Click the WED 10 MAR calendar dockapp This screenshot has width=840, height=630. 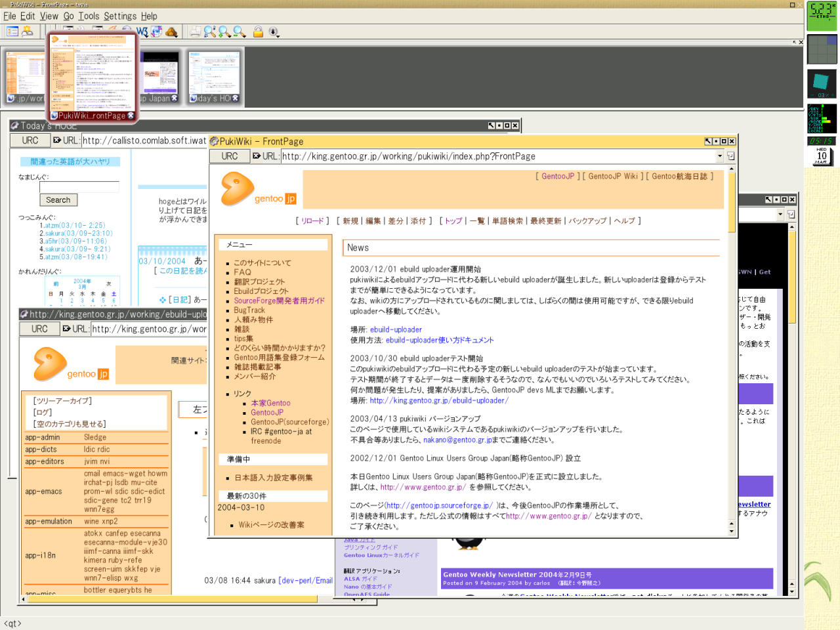[822, 156]
